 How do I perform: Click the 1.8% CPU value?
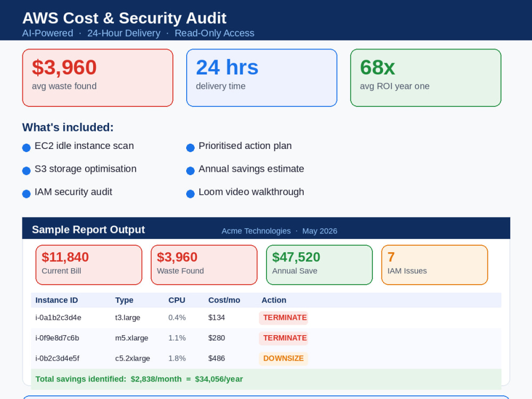click(177, 358)
